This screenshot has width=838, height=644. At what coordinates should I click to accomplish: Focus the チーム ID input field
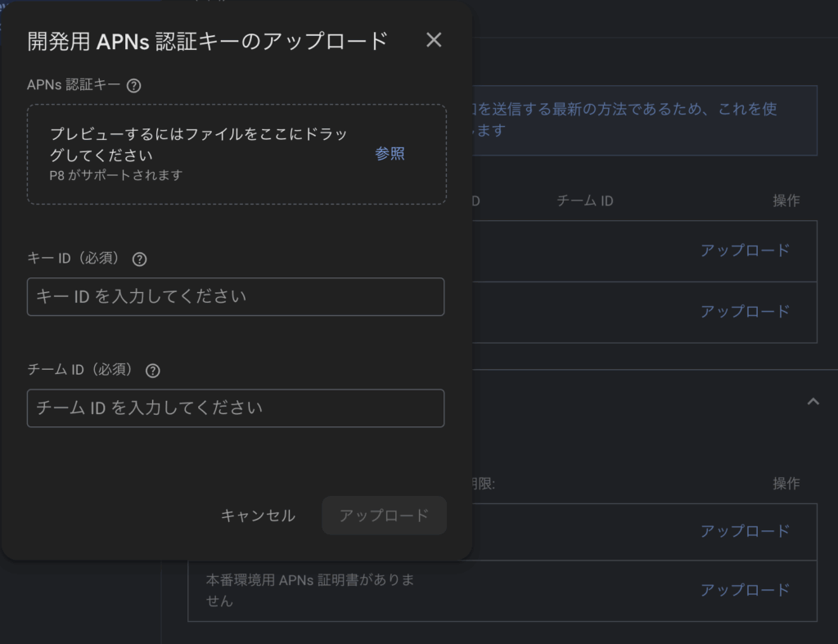point(236,408)
